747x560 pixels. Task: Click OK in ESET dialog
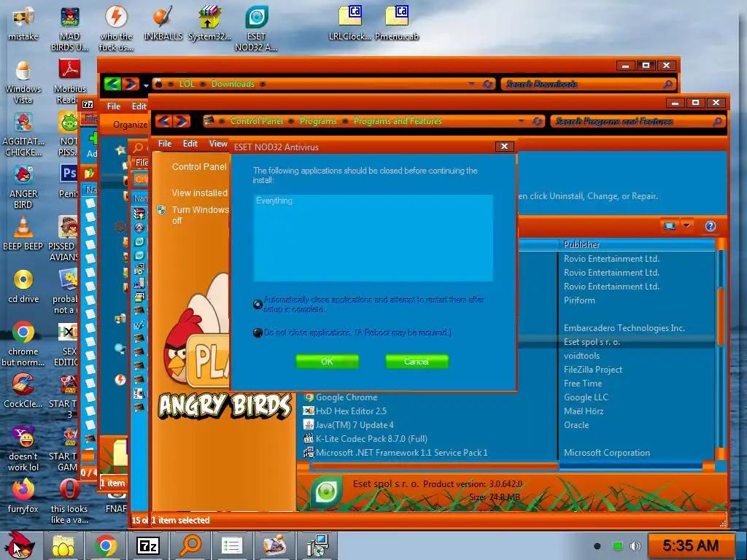point(327,362)
